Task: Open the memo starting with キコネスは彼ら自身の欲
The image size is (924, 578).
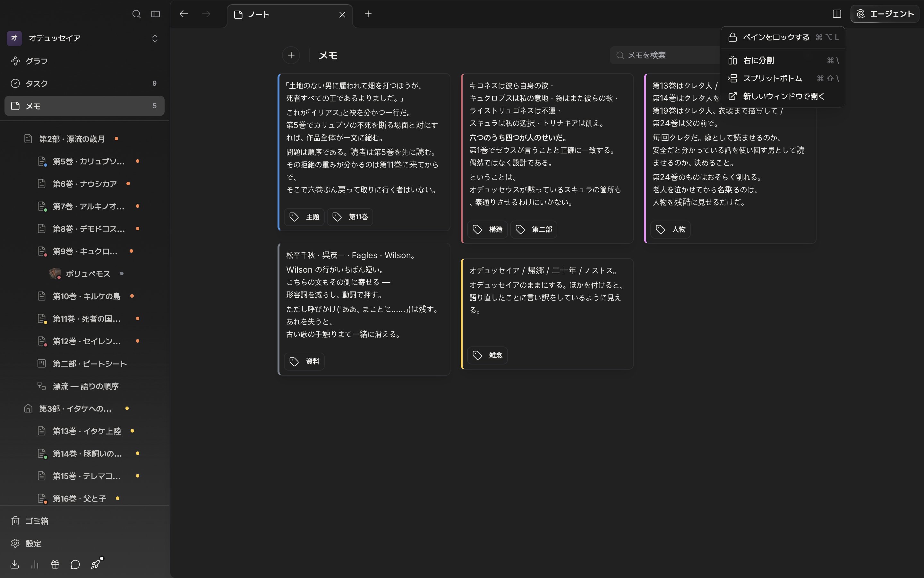Action: [x=547, y=158]
